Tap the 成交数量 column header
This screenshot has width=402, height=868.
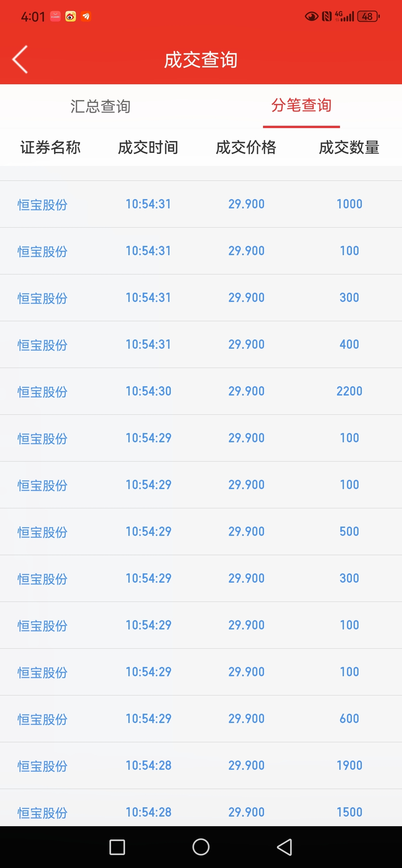coord(349,147)
